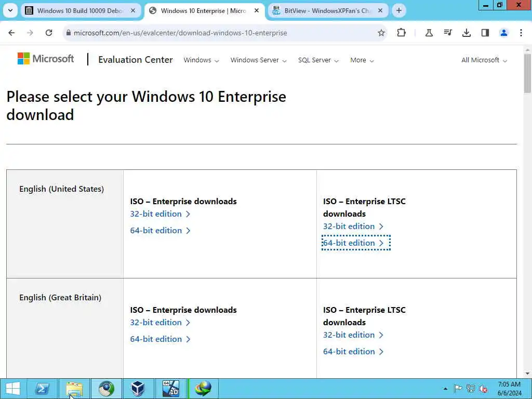Viewport: 532px width, 399px height.
Task: Show browser downloads
Action: 467,33
